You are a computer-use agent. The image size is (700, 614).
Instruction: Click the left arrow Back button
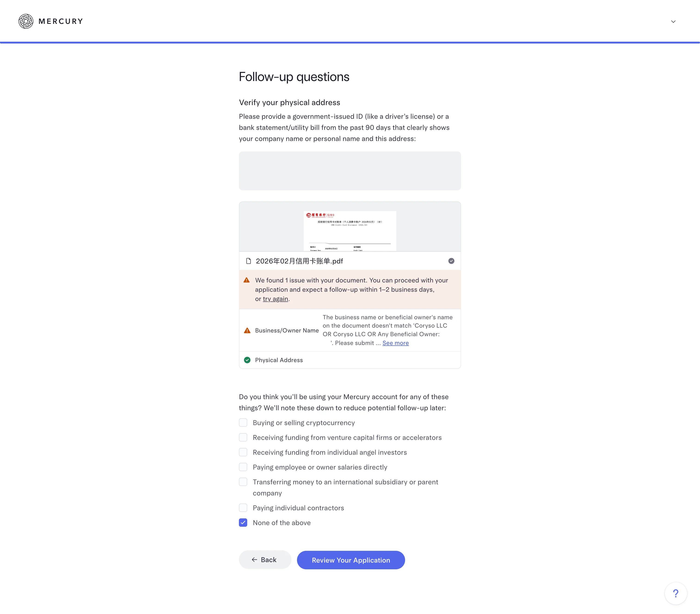click(265, 560)
